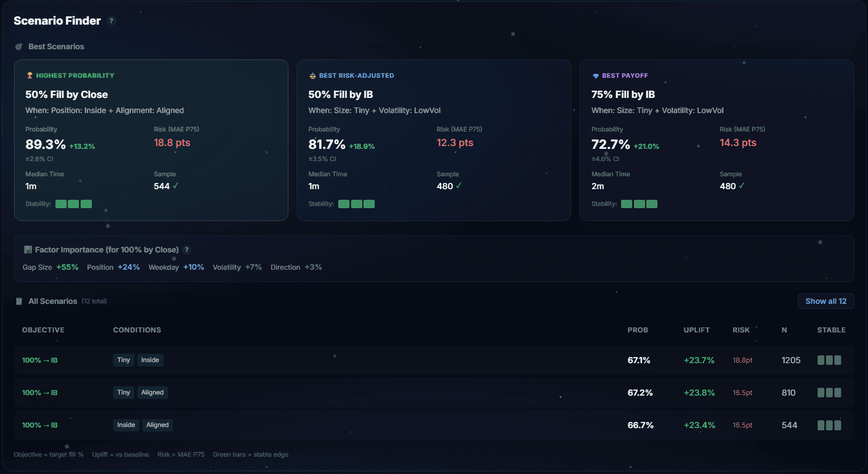The image size is (868, 474).
Task: Click the diamond icon for Best Payoff
Action: 595,76
